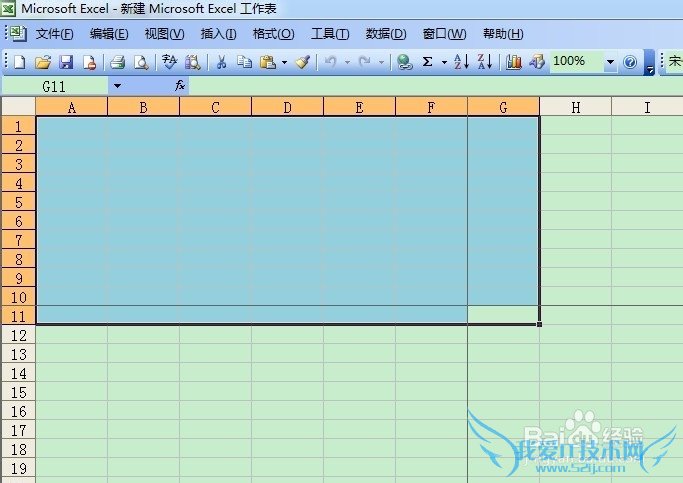Select column H header
Screen dimensions: 683x483
coord(575,107)
